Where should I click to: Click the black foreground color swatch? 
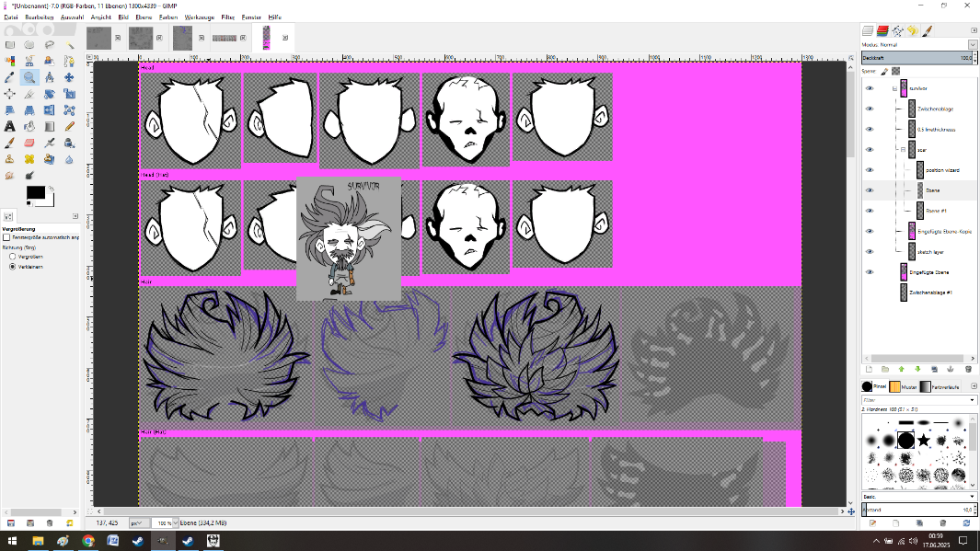tap(34, 193)
